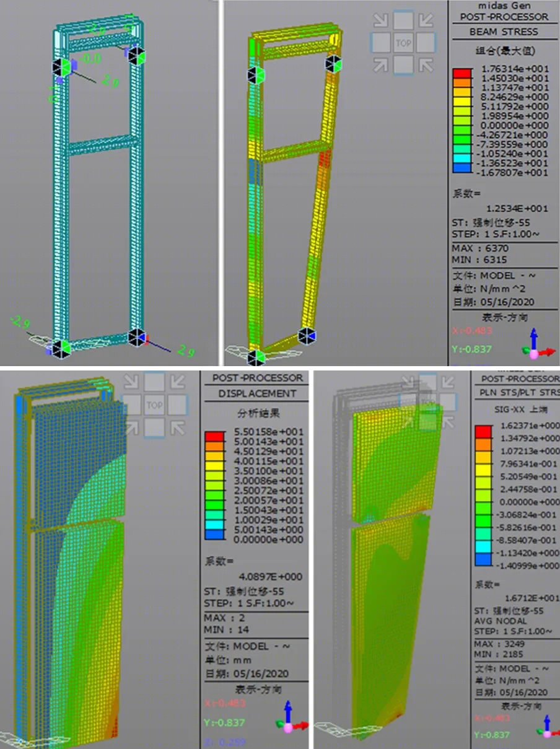Screen dimensions: 560x749
Task: Click BEAM STRESS legend title
Action: [x=504, y=32]
